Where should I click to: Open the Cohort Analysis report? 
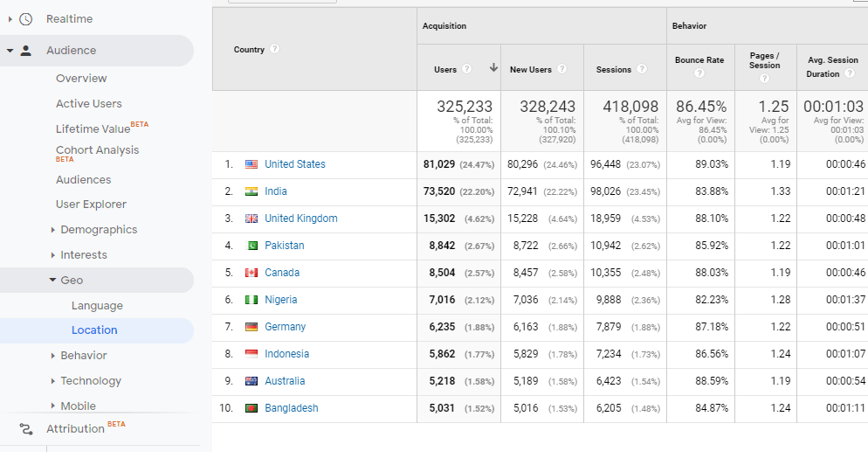[97, 150]
